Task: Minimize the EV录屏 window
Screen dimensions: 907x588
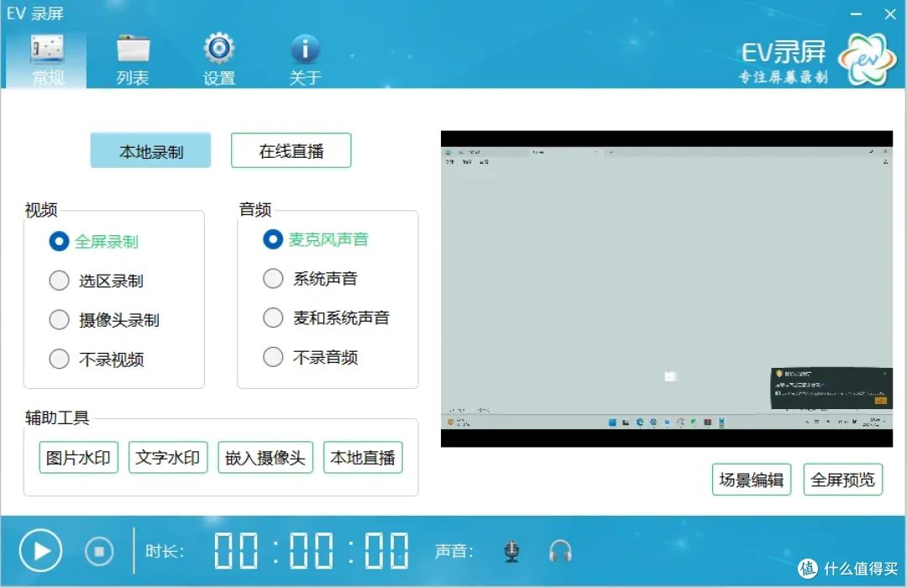Action: (856, 14)
